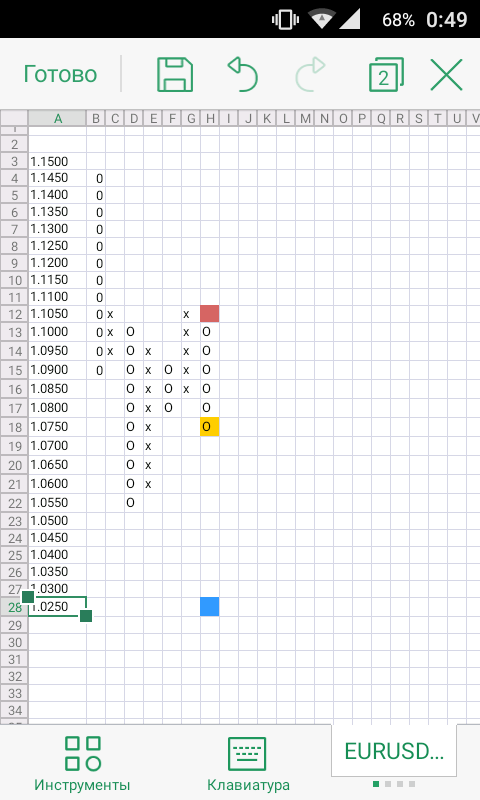Select cell containing 1.1450

click(x=57, y=178)
